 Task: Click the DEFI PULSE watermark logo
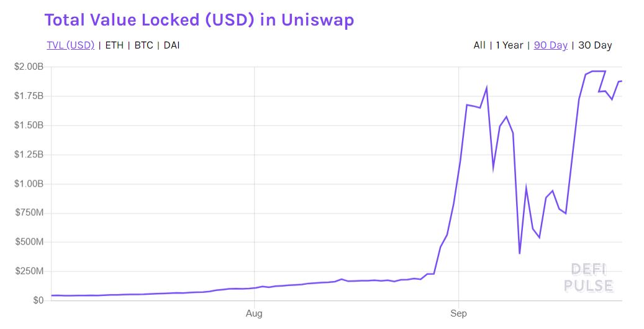(588, 278)
